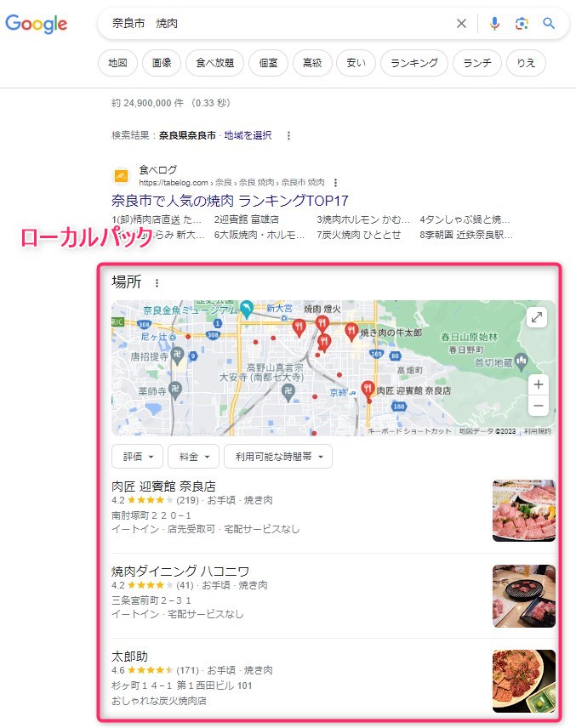Open 奈良市で人気の焼肉 ランキングTOP17 link

[230, 201]
